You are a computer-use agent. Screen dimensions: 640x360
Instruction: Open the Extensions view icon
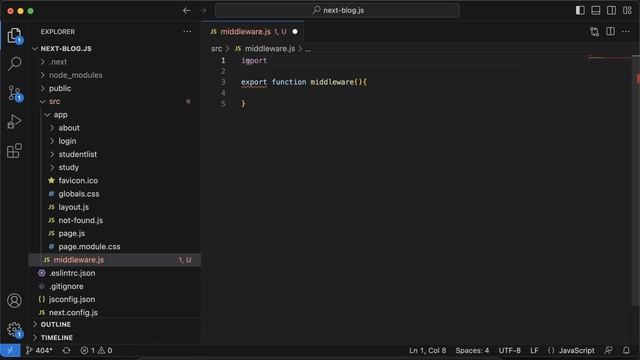point(14,151)
